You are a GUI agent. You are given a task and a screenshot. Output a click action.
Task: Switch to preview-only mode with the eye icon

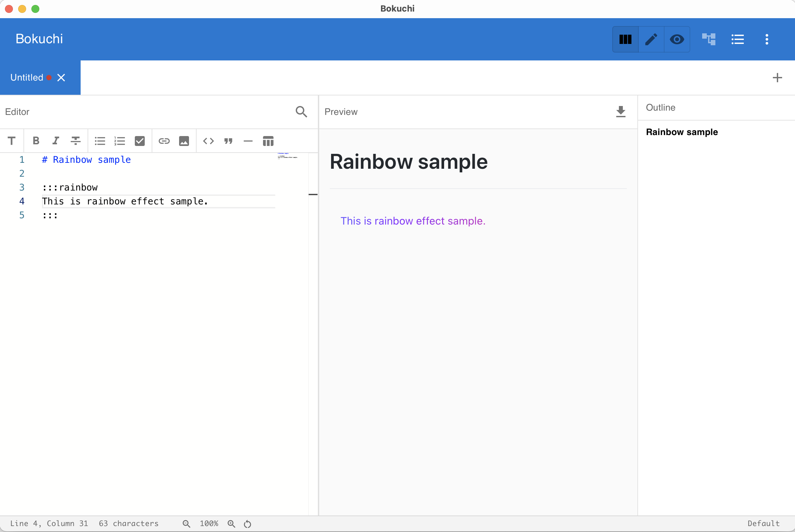tap(676, 39)
